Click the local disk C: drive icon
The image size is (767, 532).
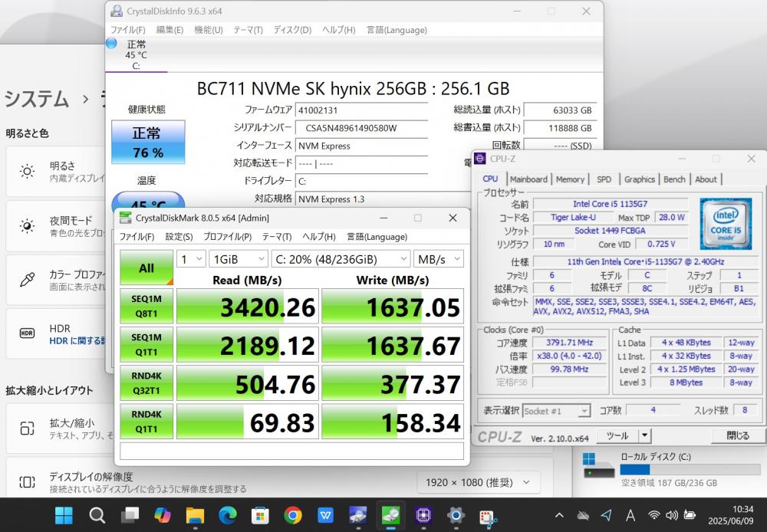(x=599, y=465)
